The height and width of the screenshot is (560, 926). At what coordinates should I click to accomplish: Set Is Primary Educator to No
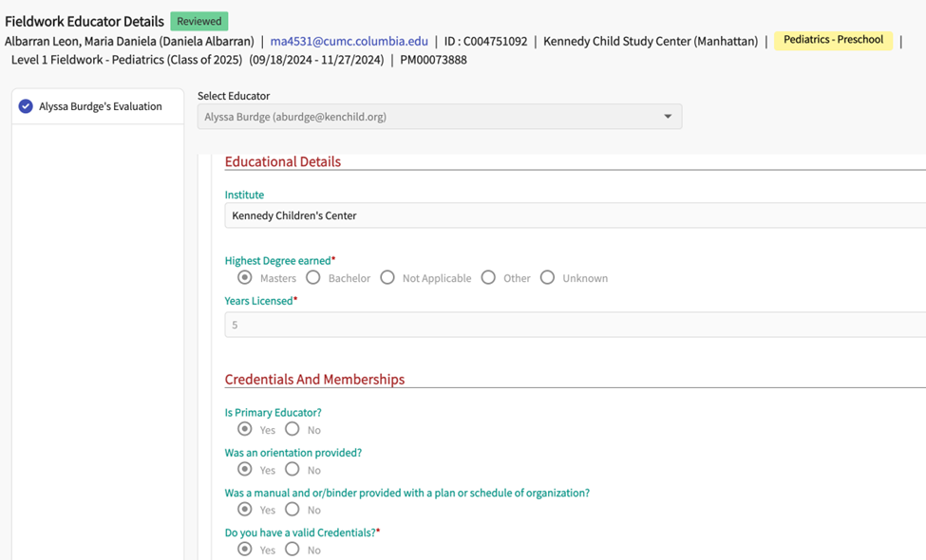[x=293, y=429]
